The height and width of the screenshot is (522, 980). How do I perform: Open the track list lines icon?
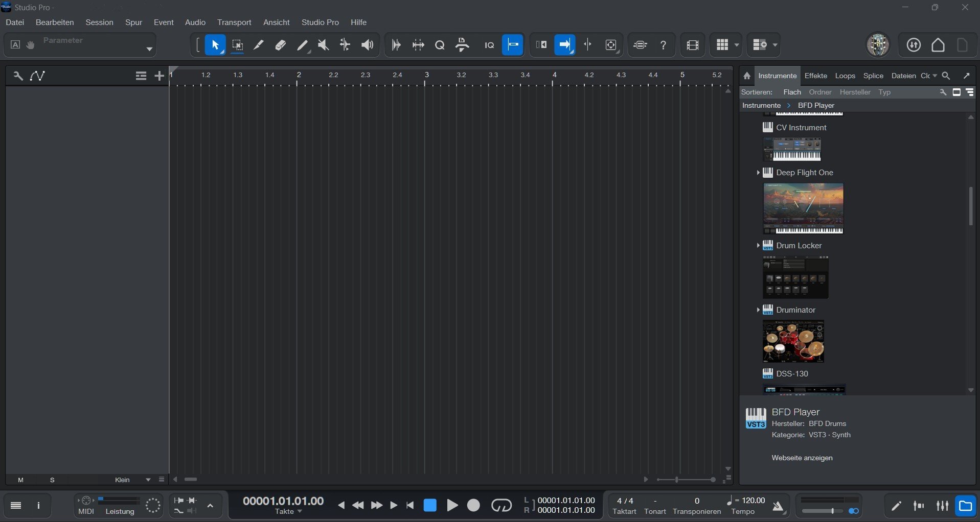[141, 76]
